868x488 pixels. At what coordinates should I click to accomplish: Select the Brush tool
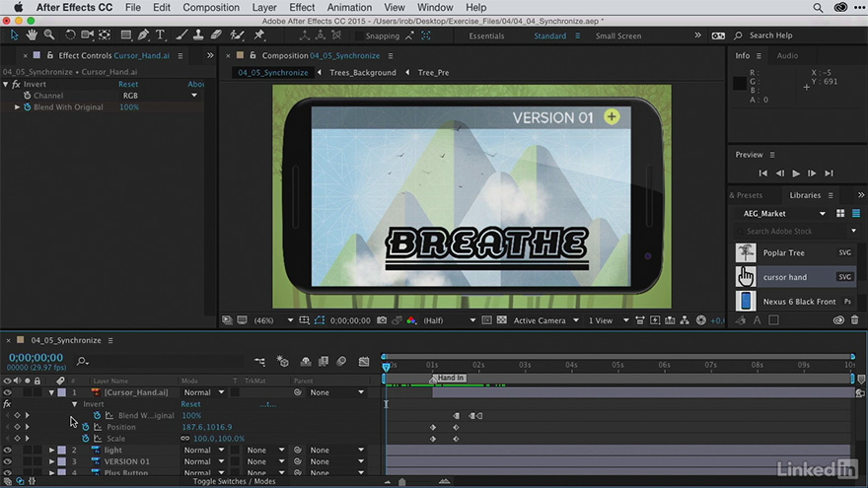click(181, 35)
